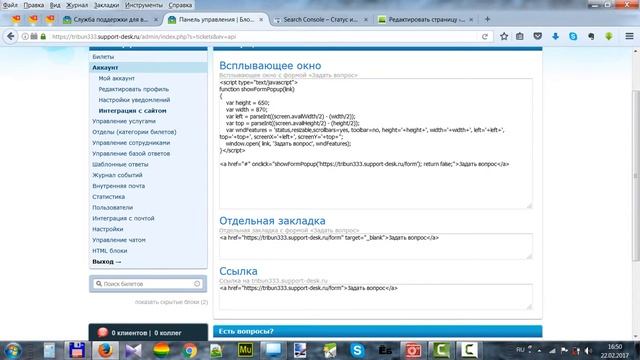
Task: Bookmark this page with the star icon
Action: pyautogui.click(x=504, y=36)
